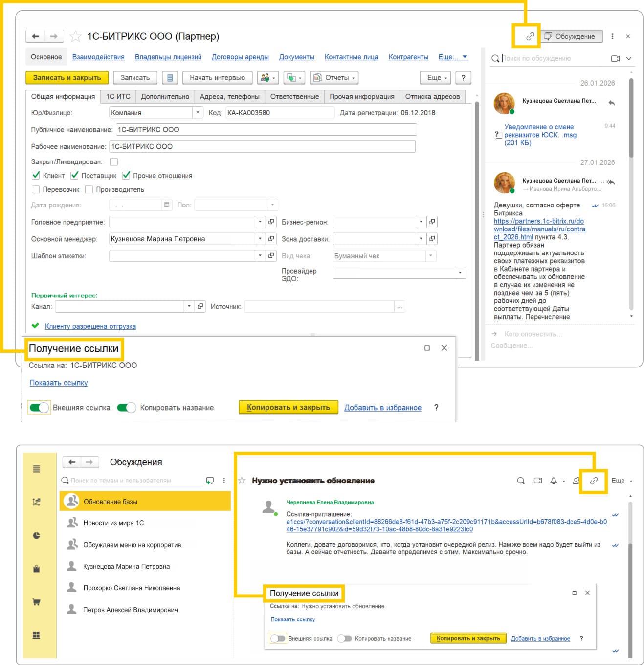644x665 pixels.
Task: Click the shopping bag icon in the Обсуждения sidebar
Action: pyautogui.click(x=37, y=569)
